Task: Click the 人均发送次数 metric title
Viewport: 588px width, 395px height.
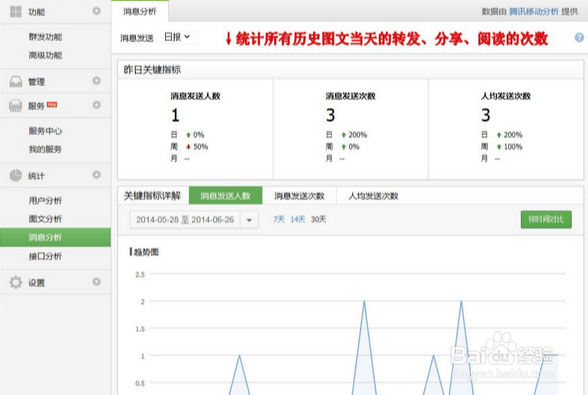Action: 506,96
